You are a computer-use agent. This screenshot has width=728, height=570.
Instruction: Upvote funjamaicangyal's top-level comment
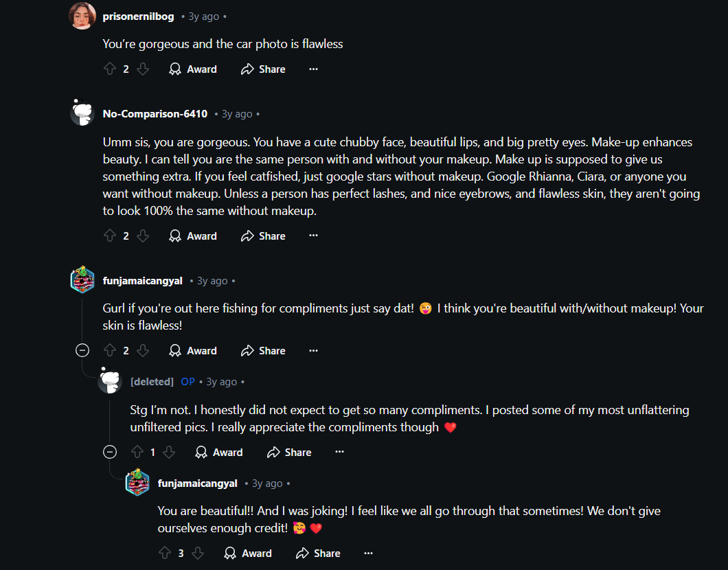tap(109, 351)
